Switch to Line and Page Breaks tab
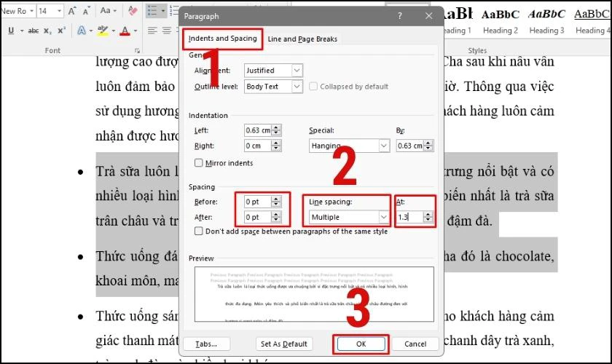Screen dimensions: 612x364 coord(302,39)
